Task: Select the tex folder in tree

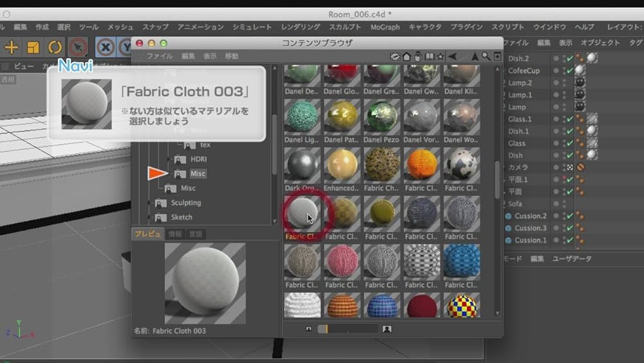Action: pyautogui.click(x=205, y=144)
